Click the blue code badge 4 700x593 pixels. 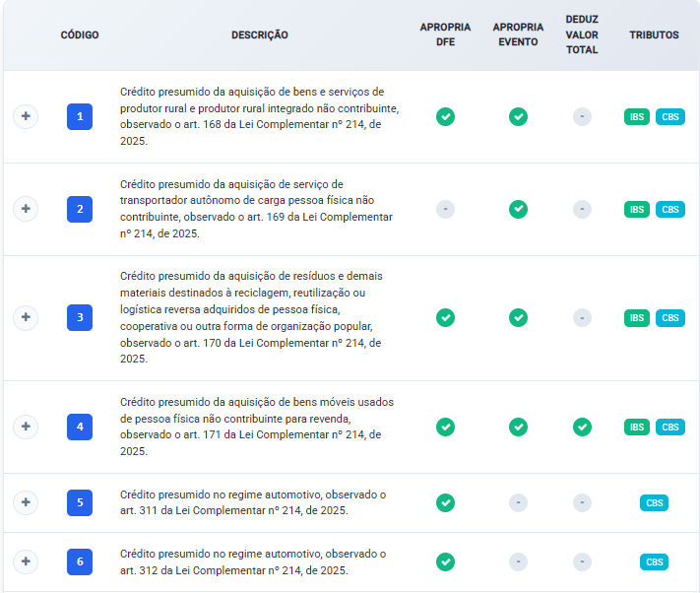80,427
